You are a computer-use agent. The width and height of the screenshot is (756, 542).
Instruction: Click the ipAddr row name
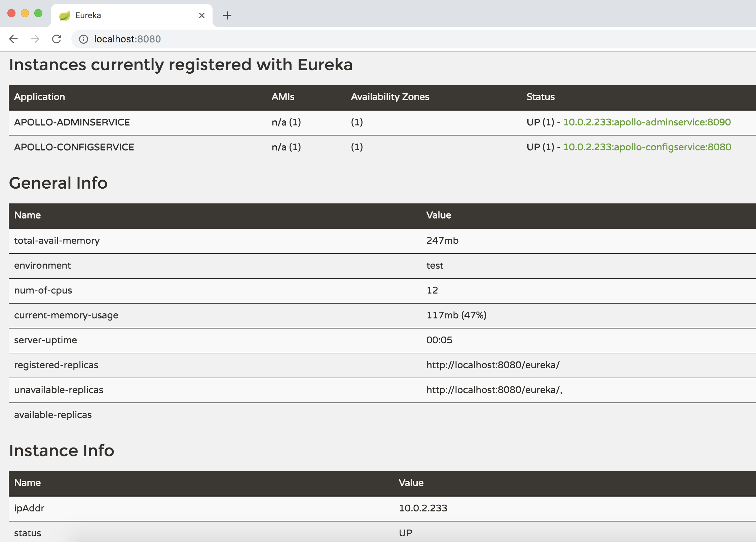[x=29, y=508]
